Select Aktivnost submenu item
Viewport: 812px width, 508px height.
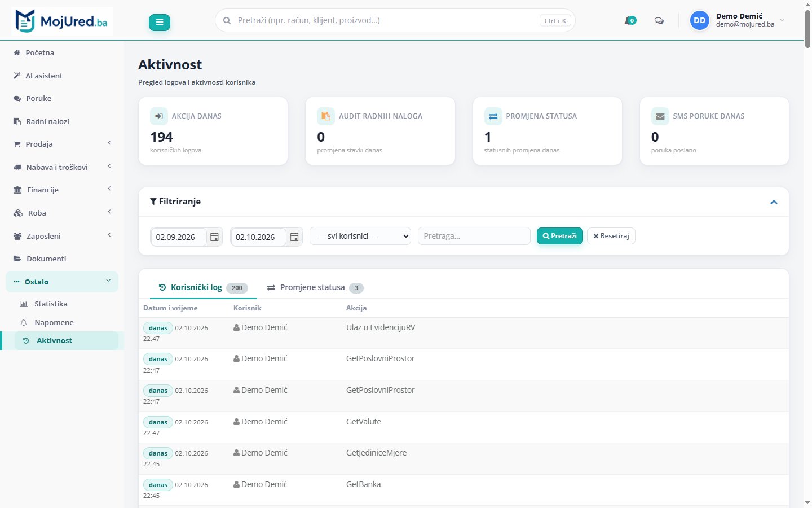click(66, 340)
